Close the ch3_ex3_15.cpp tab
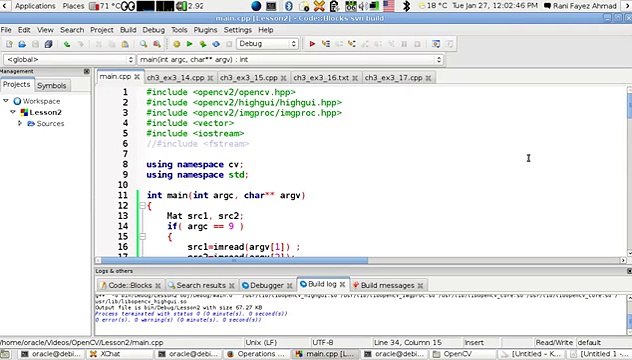The image size is (632, 360). pyautogui.click(x=284, y=78)
